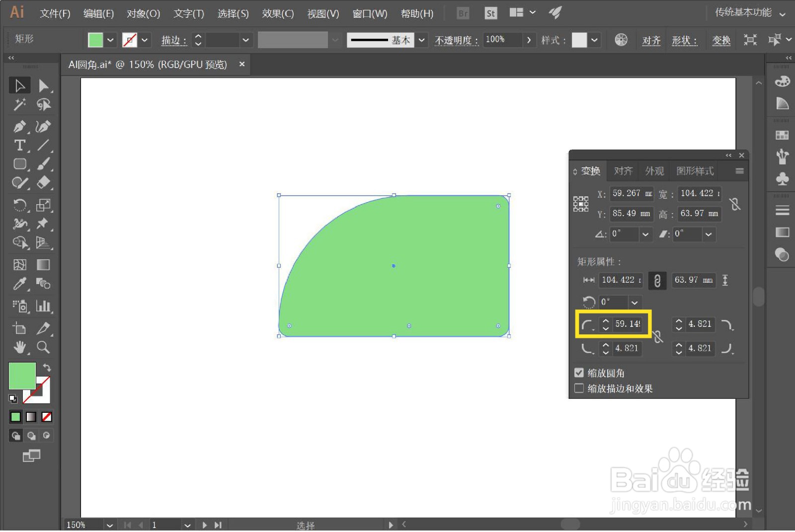The height and width of the screenshot is (532, 795).
Task: Select the Direct Selection tool
Action: 44,85
